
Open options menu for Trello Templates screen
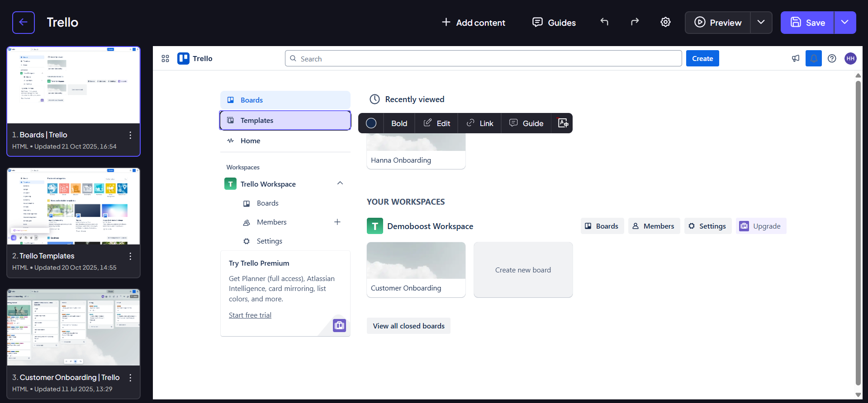pos(130,256)
